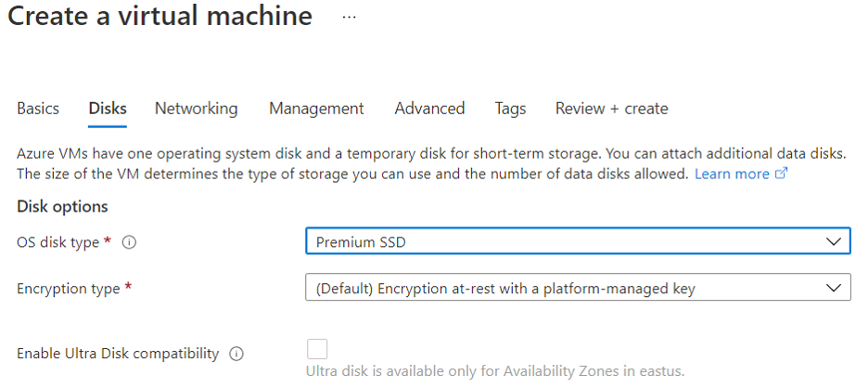868x388 pixels.
Task: Go to the Review + create tab
Action: click(x=612, y=108)
